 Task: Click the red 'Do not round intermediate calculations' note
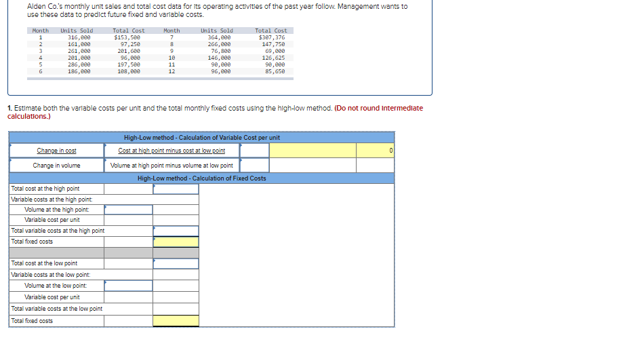point(215,112)
